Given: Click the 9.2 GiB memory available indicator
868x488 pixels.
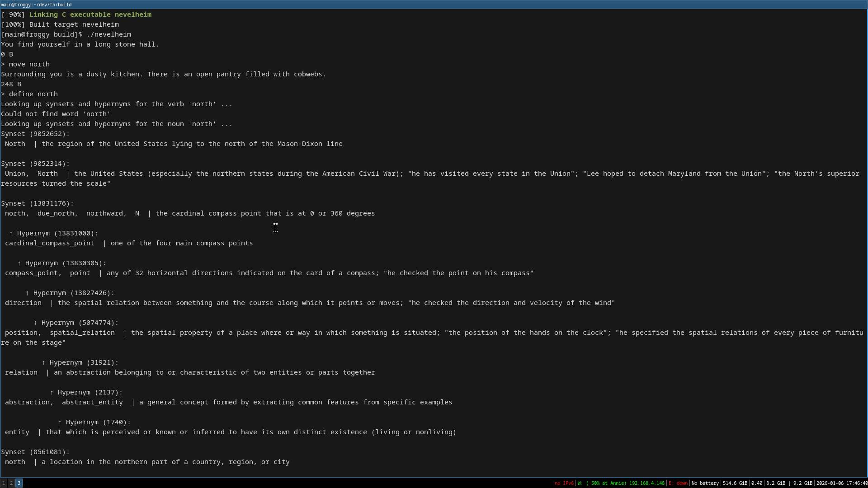Looking at the screenshot, I should point(802,483).
